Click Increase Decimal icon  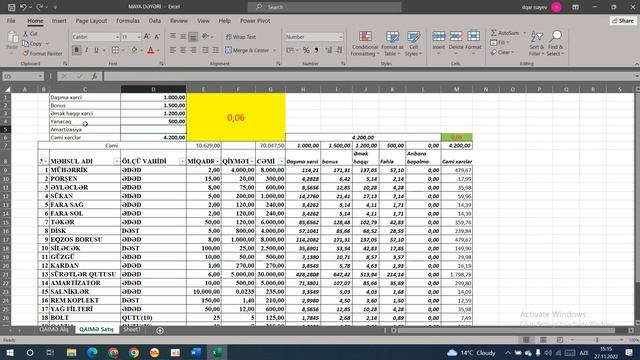pyautogui.click(x=329, y=50)
